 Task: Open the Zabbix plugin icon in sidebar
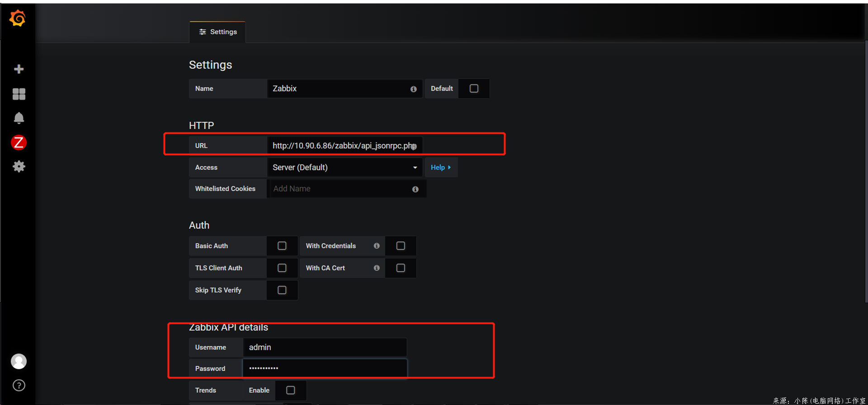point(19,142)
